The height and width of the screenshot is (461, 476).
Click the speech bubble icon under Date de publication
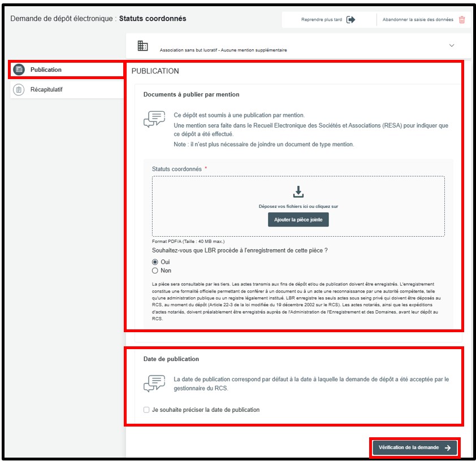[x=154, y=383]
